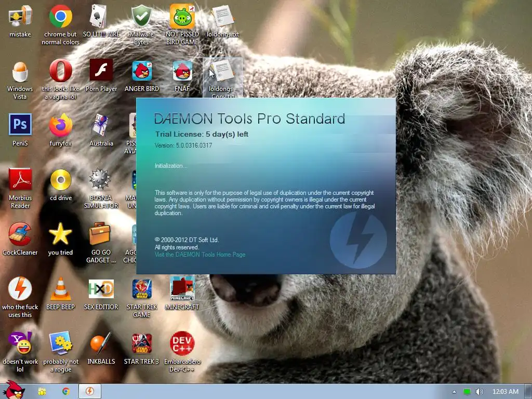Open the MINECRAFT desktop icon

point(182,288)
